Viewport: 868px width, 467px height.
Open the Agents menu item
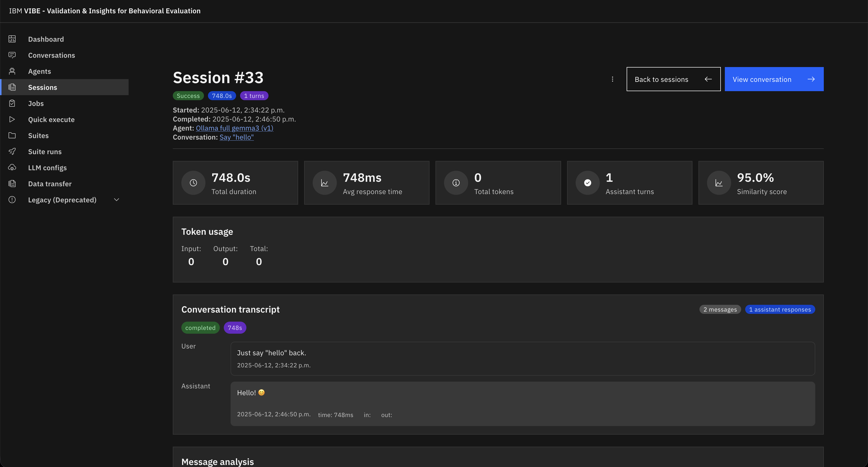tap(65, 72)
